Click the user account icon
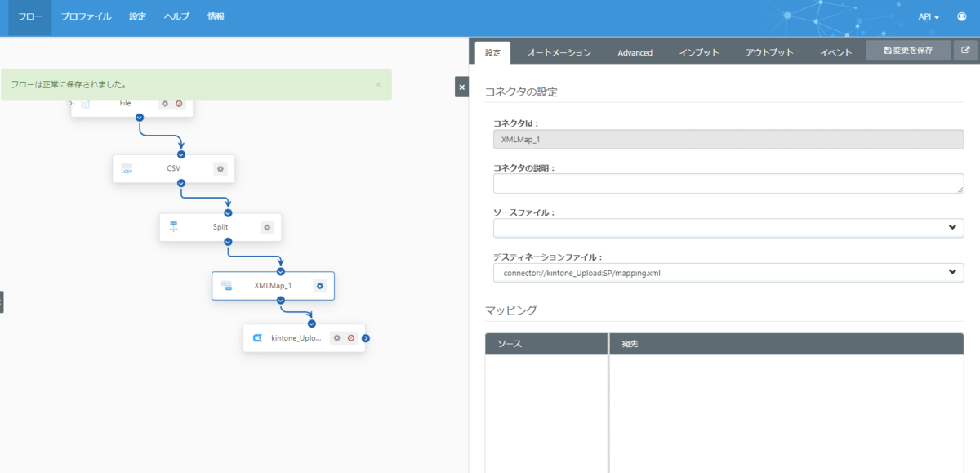 [961, 16]
